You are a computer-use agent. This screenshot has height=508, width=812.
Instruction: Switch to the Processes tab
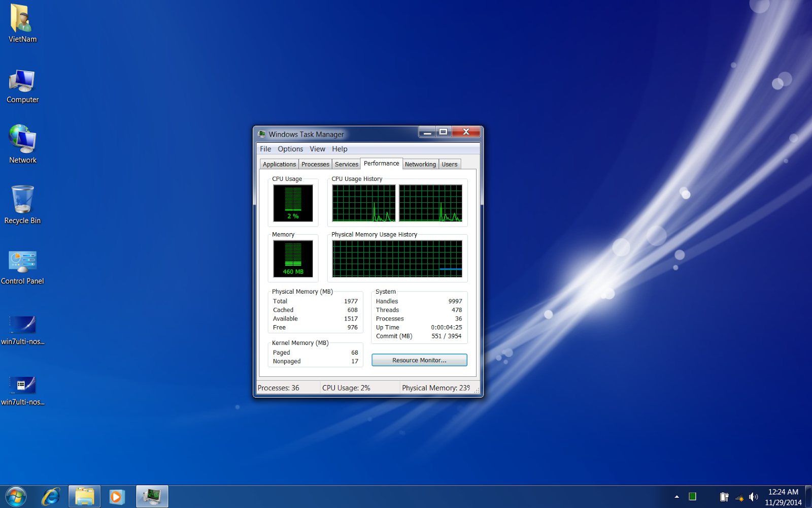[x=315, y=164]
